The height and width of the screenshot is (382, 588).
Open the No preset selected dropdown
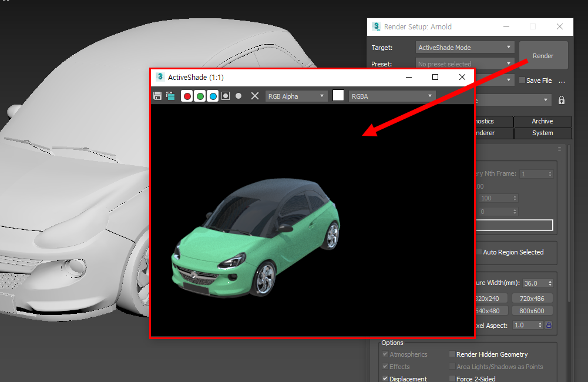pyautogui.click(x=465, y=63)
